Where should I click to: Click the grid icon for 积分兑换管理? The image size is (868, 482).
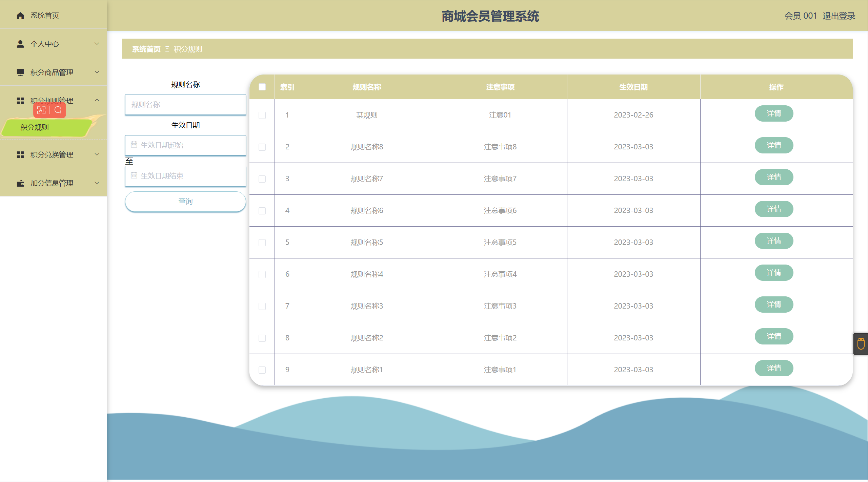[20, 155]
